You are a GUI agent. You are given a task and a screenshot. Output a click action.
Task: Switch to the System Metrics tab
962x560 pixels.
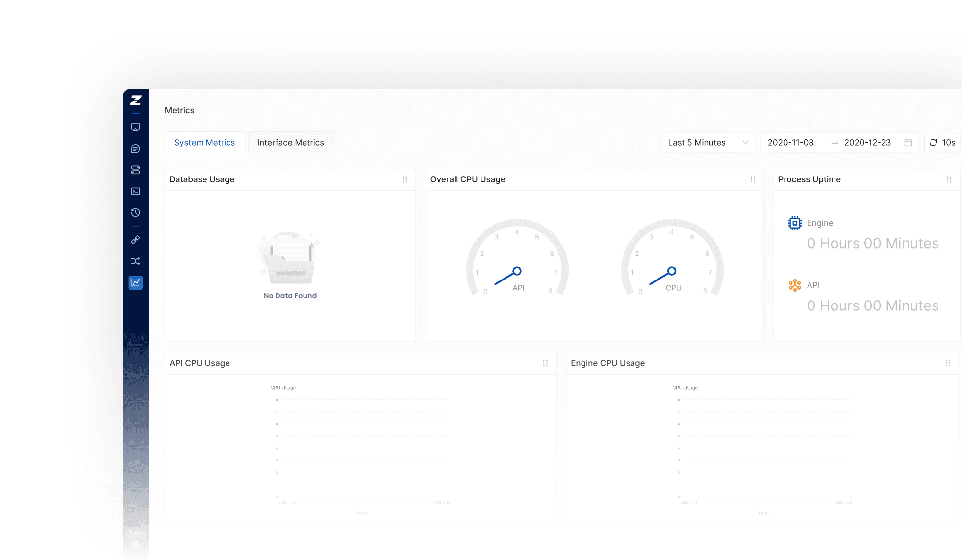click(204, 143)
